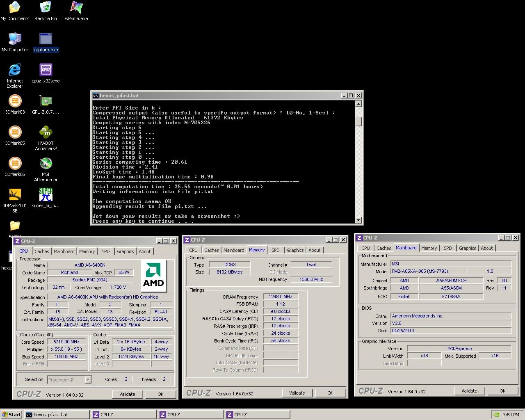Launch super_pi_mod desktop icon
Image resolution: width=525 pixels, height=420 pixels.
pos(46,198)
